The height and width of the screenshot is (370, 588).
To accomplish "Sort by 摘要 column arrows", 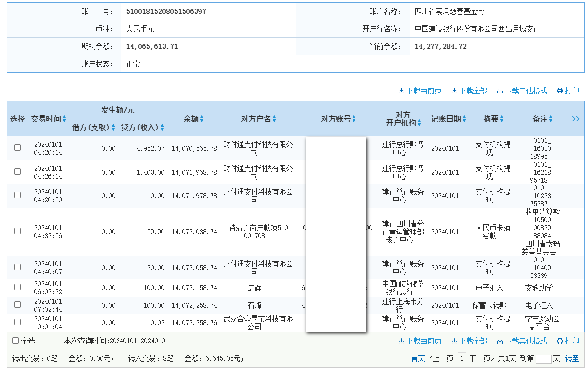I will [502, 119].
